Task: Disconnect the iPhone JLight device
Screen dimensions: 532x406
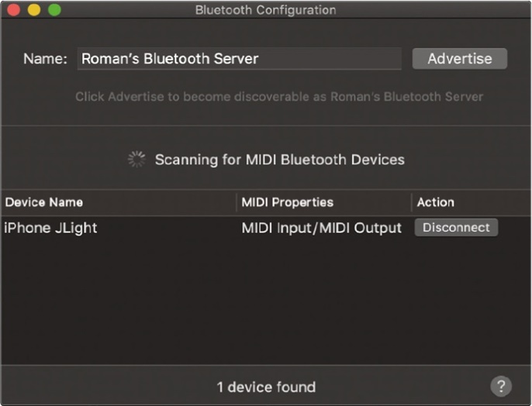Action: click(x=456, y=227)
